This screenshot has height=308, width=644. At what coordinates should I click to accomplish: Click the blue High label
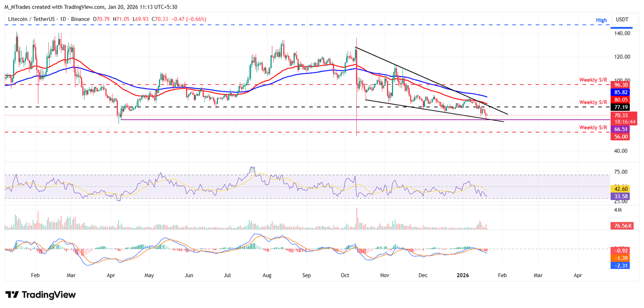click(x=601, y=20)
